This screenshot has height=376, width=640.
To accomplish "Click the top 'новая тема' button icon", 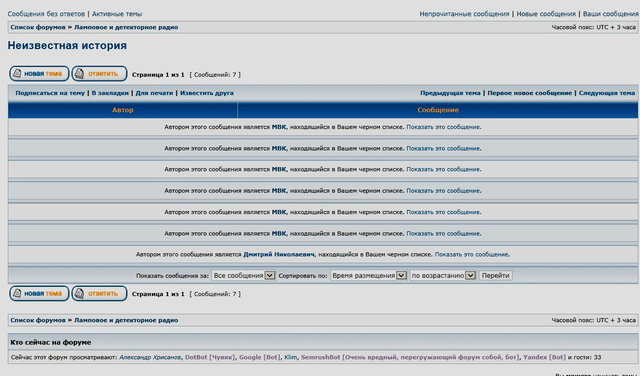I will [17, 73].
